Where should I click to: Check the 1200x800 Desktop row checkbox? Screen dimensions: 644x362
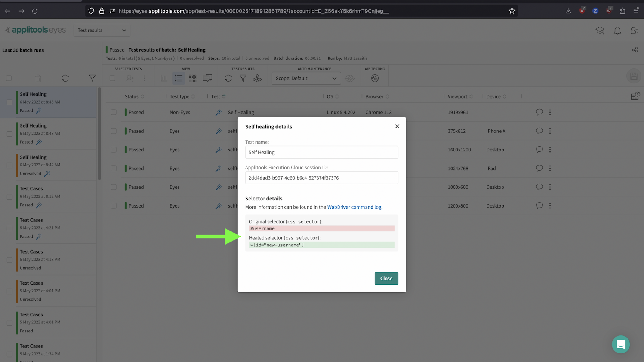point(114,206)
